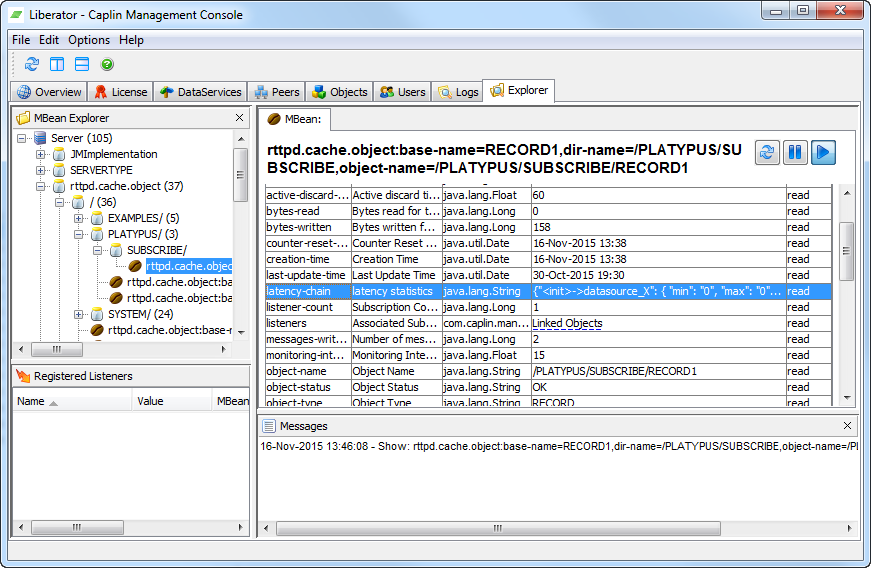Open the File menu

[21, 40]
